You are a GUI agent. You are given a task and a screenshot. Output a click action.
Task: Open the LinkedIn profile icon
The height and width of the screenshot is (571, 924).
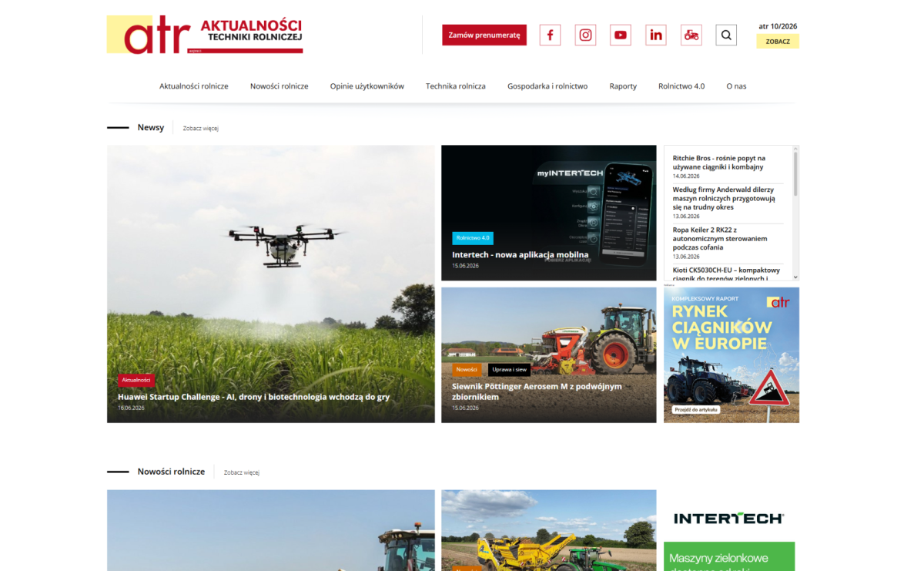click(x=656, y=35)
